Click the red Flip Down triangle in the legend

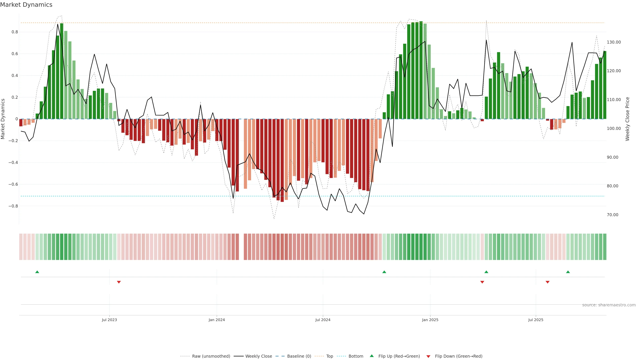click(428, 356)
